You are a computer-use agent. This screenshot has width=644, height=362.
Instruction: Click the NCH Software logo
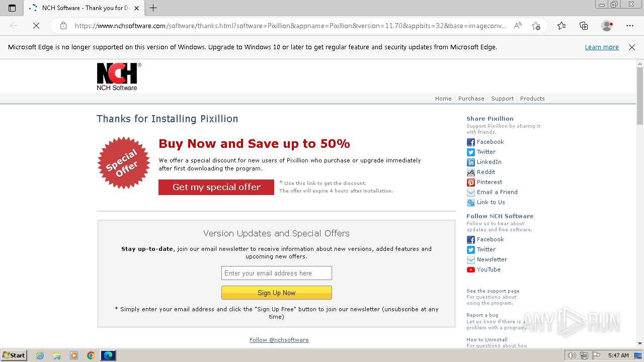click(x=119, y=76)
